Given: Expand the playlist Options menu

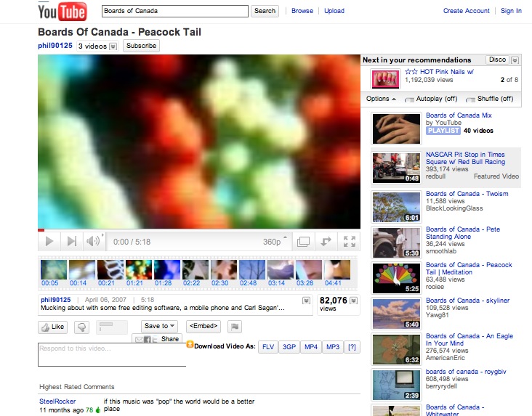Looking at the screenshot, I should (381, 99).
